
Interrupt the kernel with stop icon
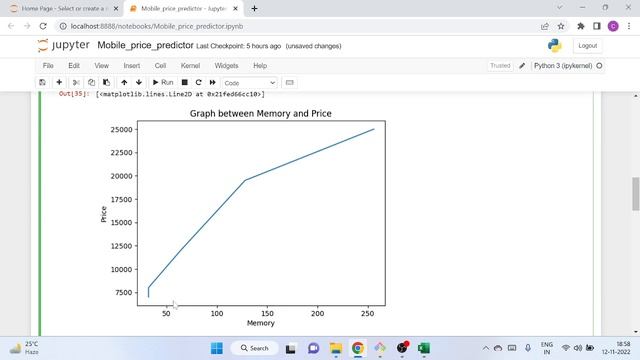184,82
